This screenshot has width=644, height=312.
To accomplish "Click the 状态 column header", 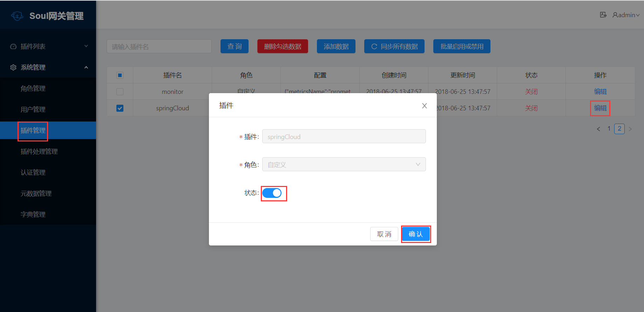I will coord(531,75).
